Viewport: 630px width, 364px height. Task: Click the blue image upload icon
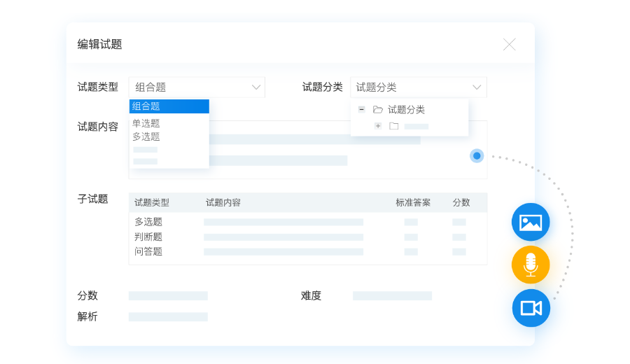[531, 223]
